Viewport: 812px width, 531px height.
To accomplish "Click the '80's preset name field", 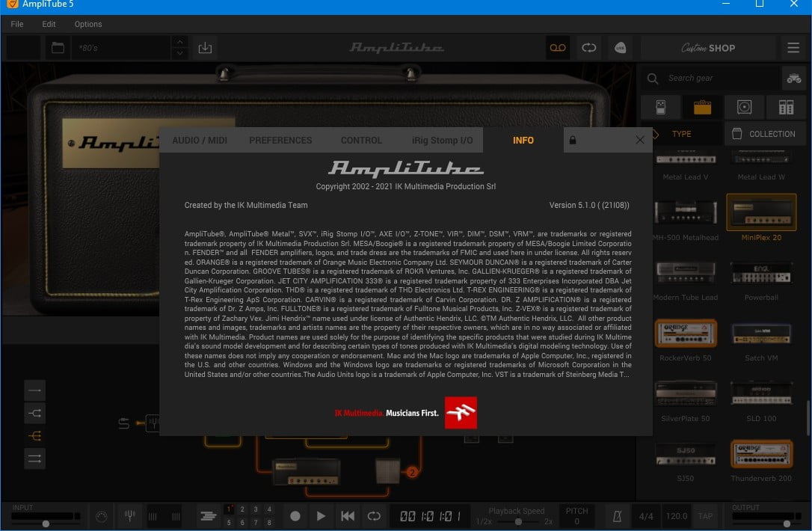I will pos(122,48).
